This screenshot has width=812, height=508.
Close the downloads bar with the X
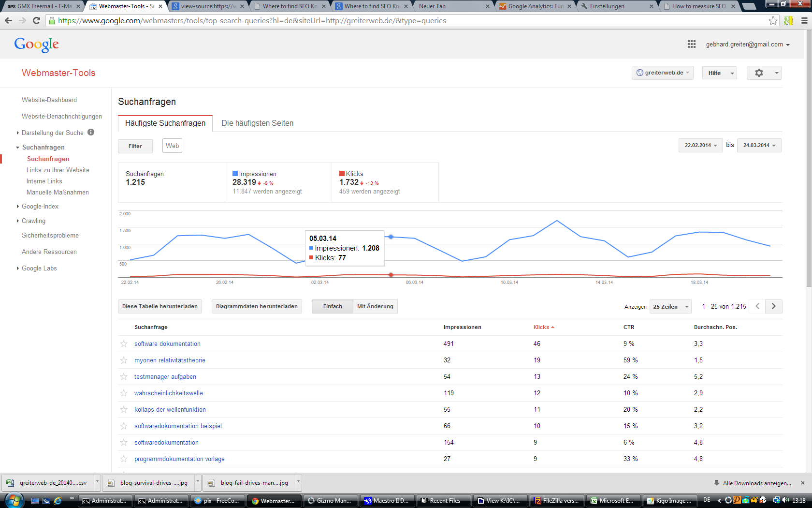tap(803, 483)
